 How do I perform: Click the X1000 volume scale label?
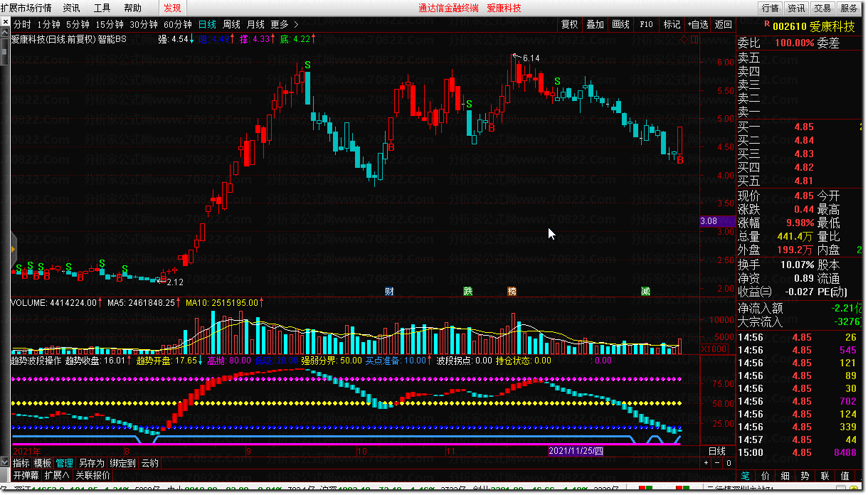(714, 349)
